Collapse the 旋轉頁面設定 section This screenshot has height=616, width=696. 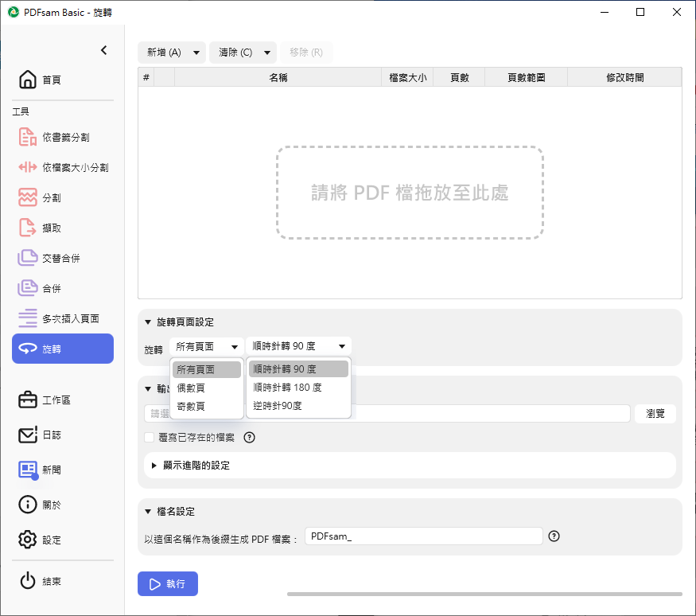[148, 322]
